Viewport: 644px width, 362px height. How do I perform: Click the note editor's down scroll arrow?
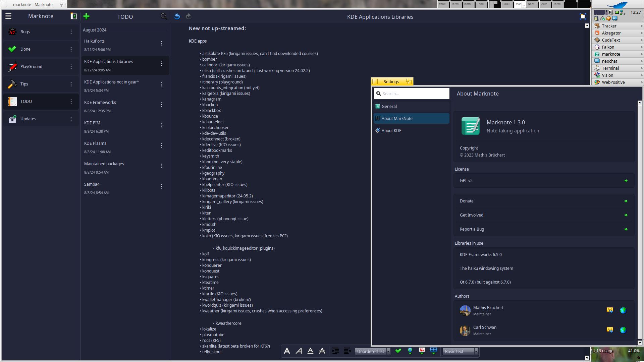[x=587, y=358]
